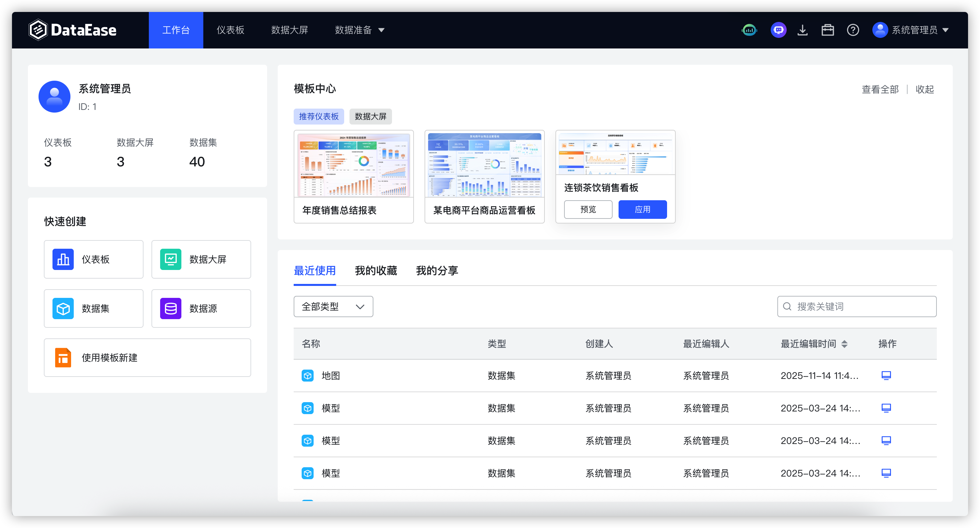Open the toolbox briefcase icon

coord(828,30)
